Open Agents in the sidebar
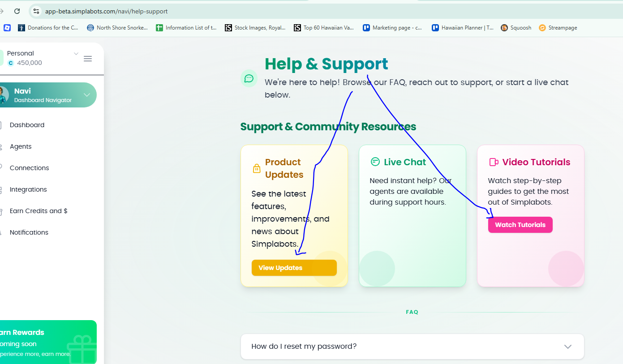The width and height of the screenshot is (623, 364). click(x=21, y=146)
